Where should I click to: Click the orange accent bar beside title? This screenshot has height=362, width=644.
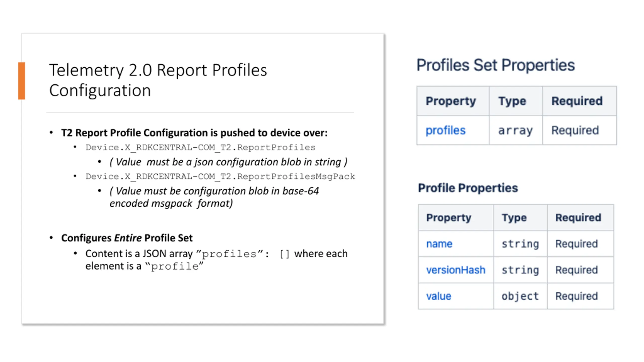(22, 81)
